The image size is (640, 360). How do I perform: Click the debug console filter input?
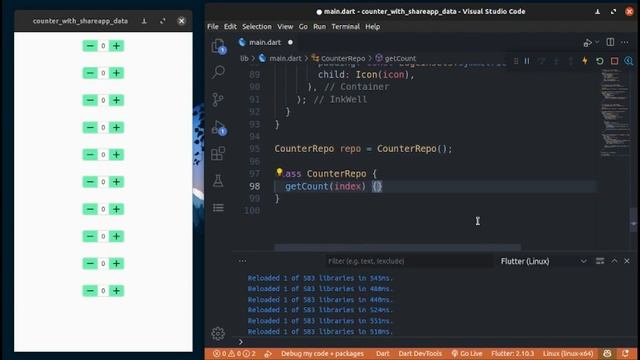[409, 261]
